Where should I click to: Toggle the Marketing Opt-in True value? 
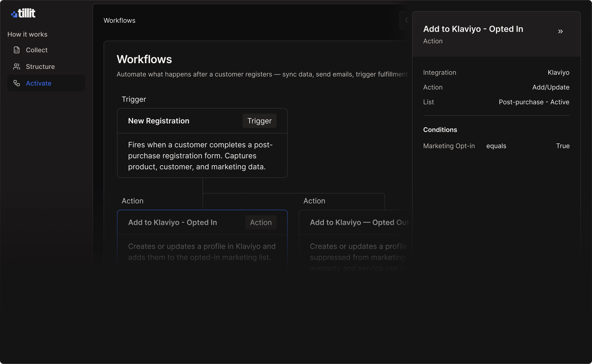[563, 146]
